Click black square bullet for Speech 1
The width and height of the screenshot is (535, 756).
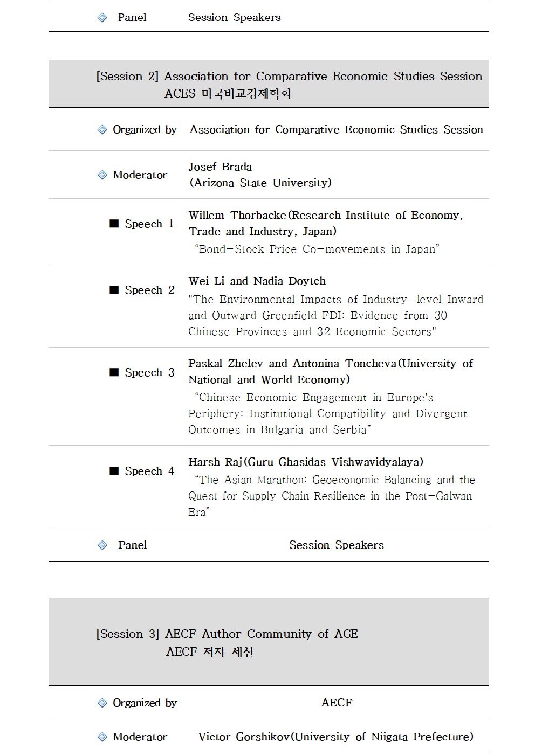(x=114, y=224)
